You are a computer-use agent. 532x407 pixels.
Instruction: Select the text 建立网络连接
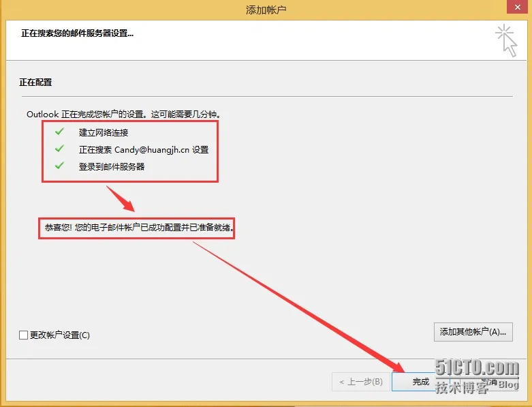click(104, 132)
